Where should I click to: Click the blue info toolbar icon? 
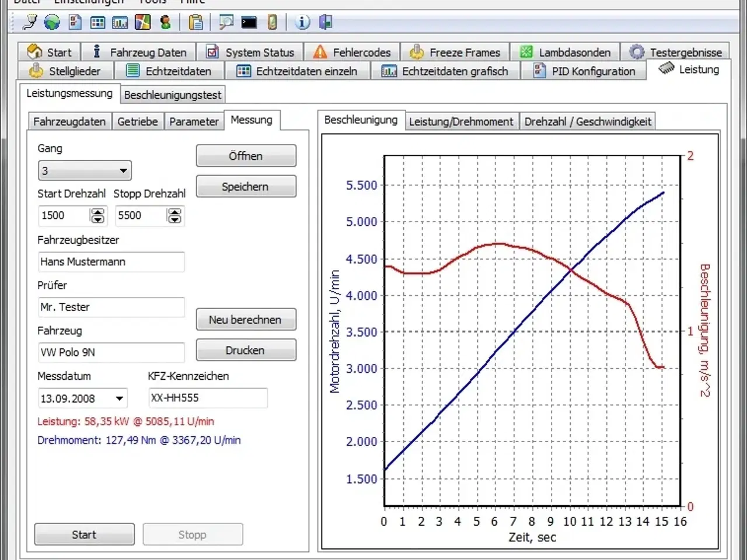click(302, 23)
